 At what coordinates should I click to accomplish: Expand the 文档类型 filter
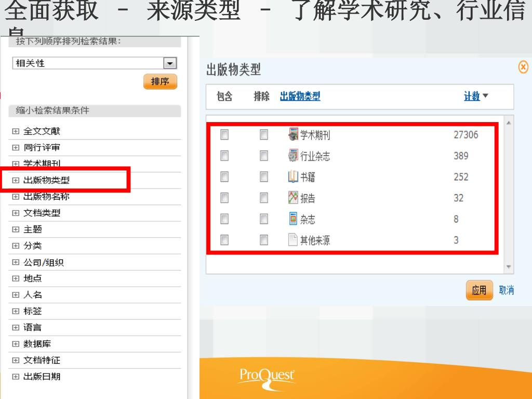click(x=16, y=213)
